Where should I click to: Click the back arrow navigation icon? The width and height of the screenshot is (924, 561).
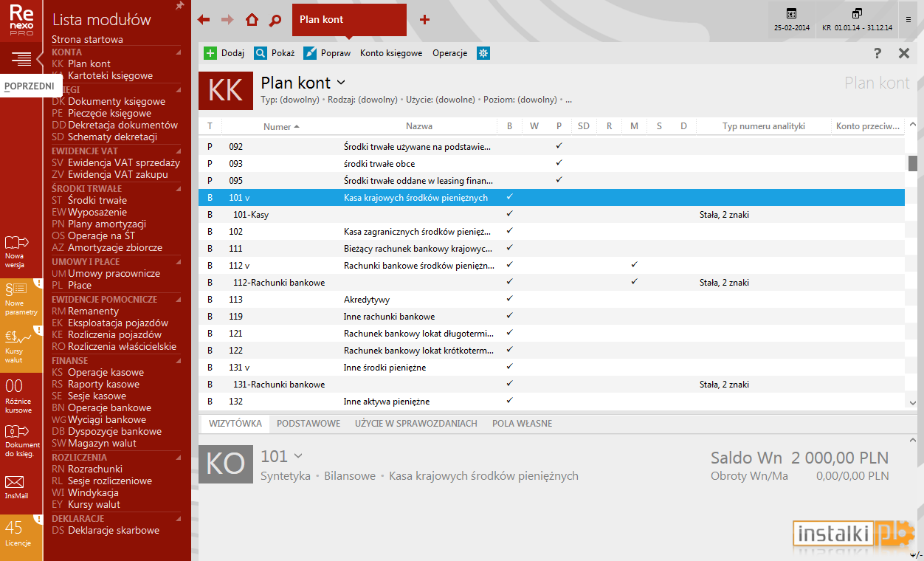coord(204,20)
